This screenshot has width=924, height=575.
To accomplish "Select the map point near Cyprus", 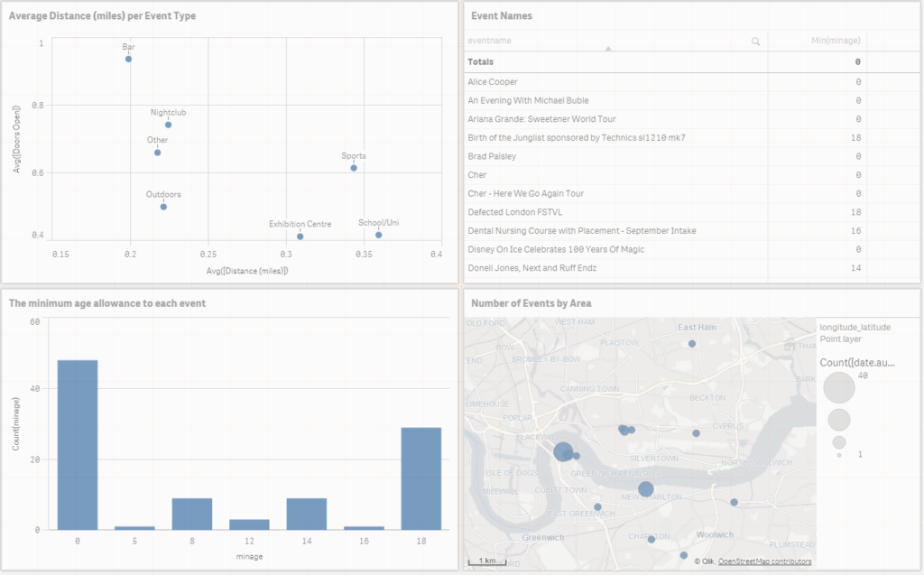I will pos(696,433).
